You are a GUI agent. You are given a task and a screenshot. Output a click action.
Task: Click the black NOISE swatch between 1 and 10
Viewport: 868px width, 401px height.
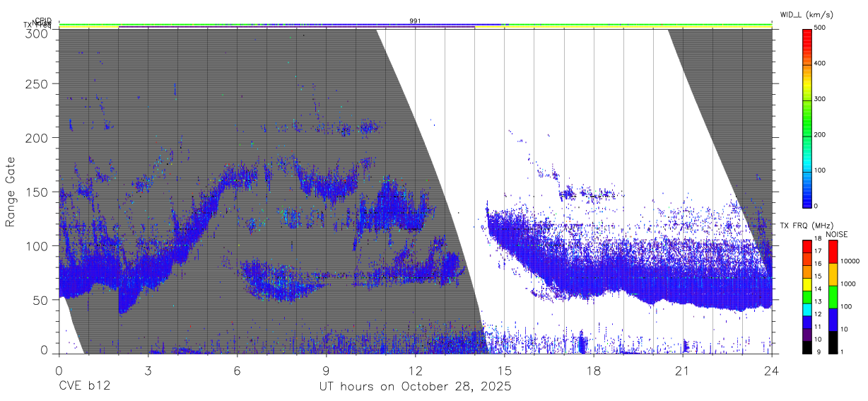832,342
